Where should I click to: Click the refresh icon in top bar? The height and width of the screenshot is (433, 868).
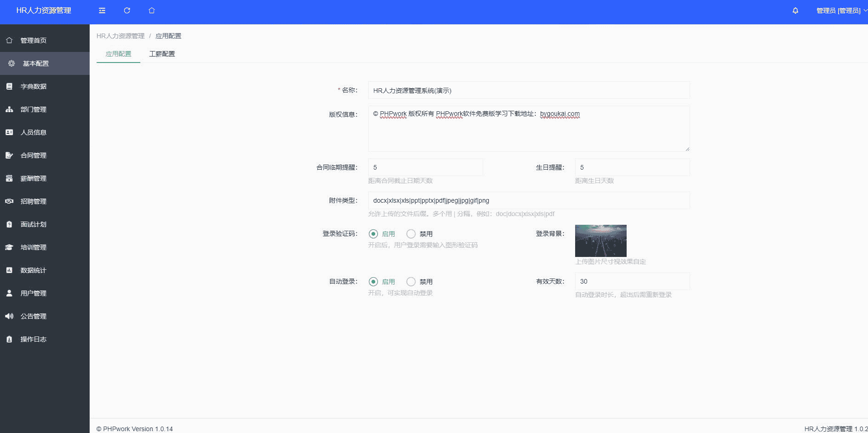click(x=127, y=11)
